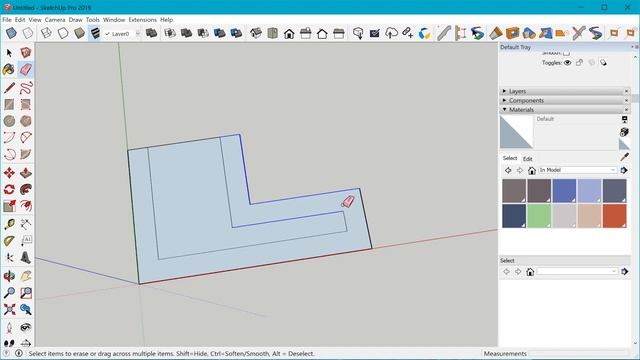This screenshot has width=640, height=360.
Task: Select the Axes tool
Action: 9,258
